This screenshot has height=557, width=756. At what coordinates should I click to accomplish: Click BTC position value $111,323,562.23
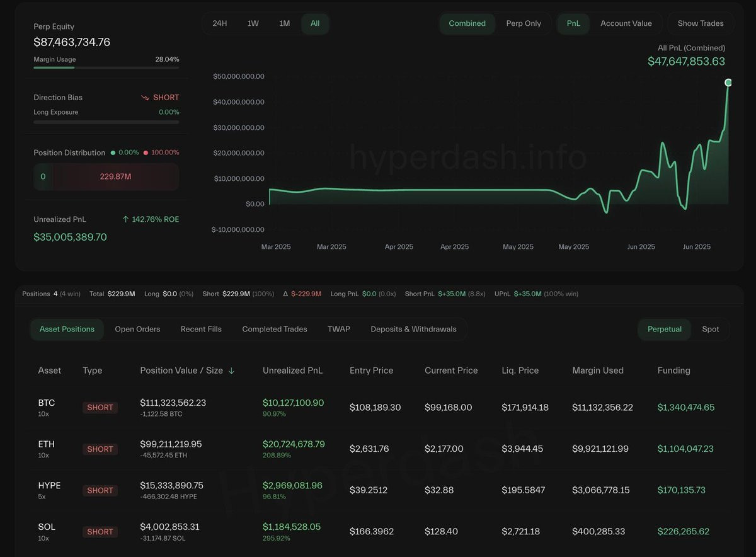pos(173,403)
